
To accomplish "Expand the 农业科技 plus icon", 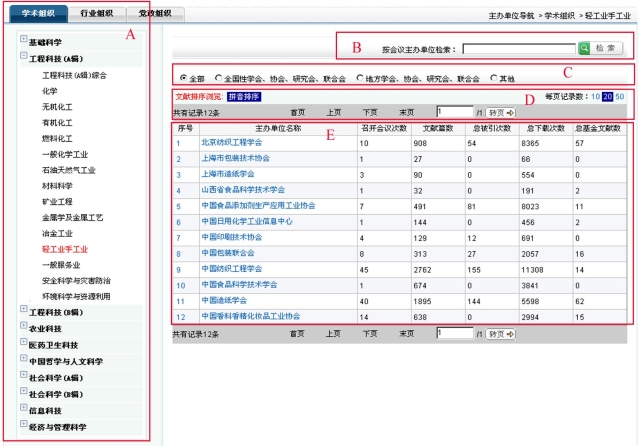I will [24, 327].
